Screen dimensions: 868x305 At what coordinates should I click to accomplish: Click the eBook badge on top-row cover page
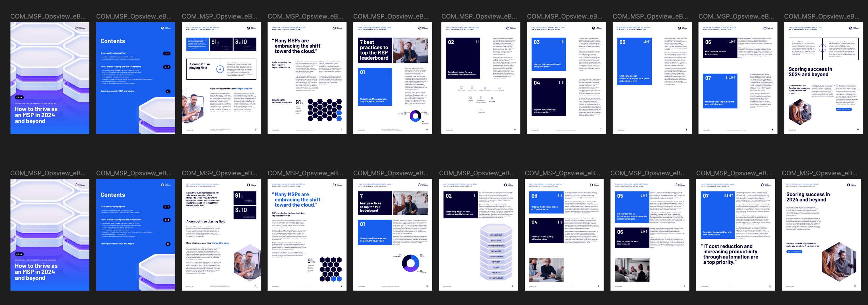(x=19, y=97)
